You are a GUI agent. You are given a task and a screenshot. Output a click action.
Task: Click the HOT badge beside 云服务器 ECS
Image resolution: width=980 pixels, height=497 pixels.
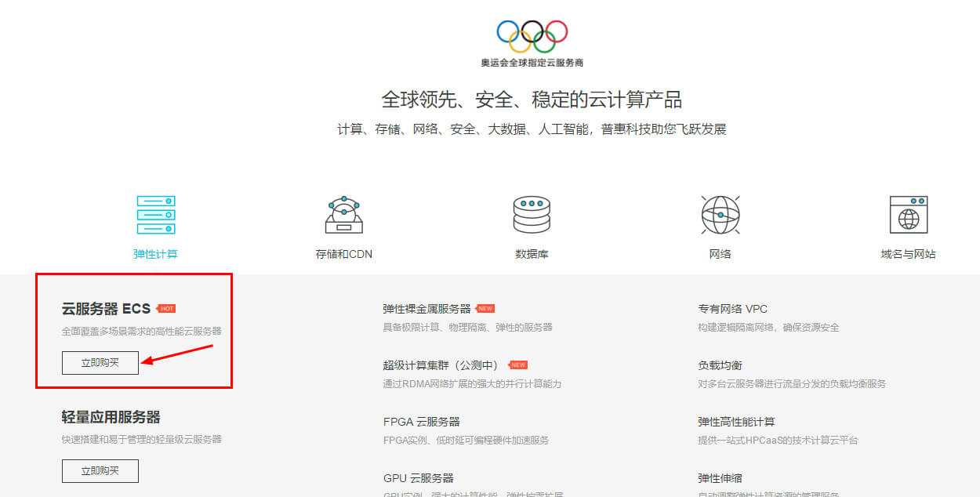point(165,309)
